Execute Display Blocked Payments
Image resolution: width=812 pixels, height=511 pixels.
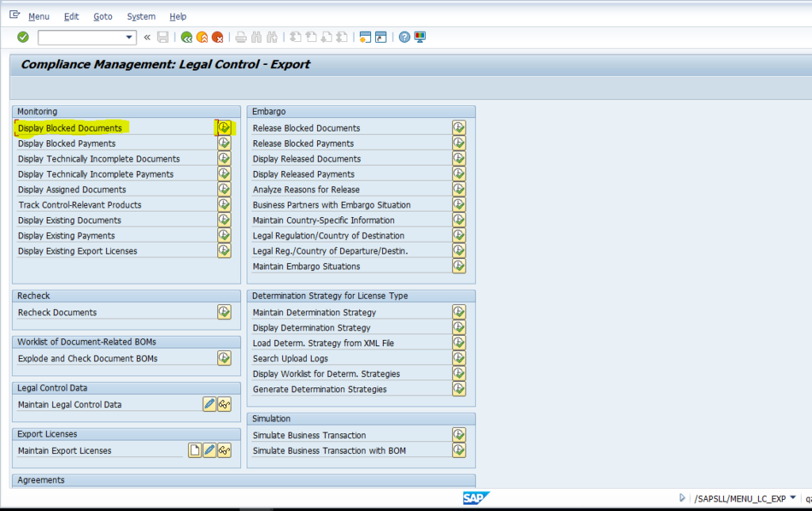(x=224, y=143)
